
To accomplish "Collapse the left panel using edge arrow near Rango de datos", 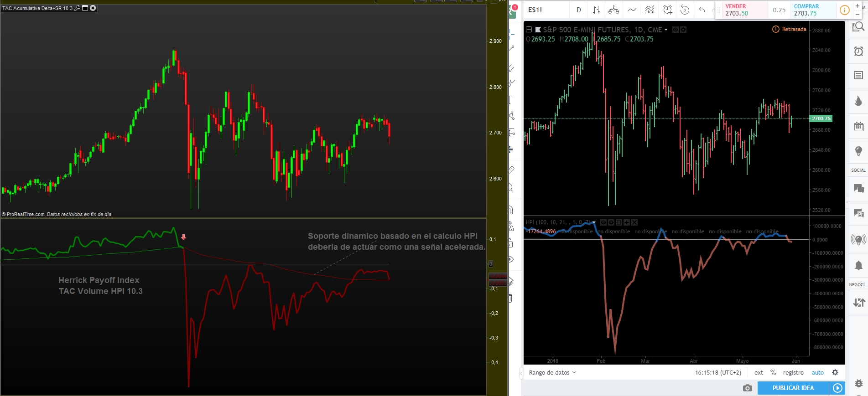I will 521,374.
